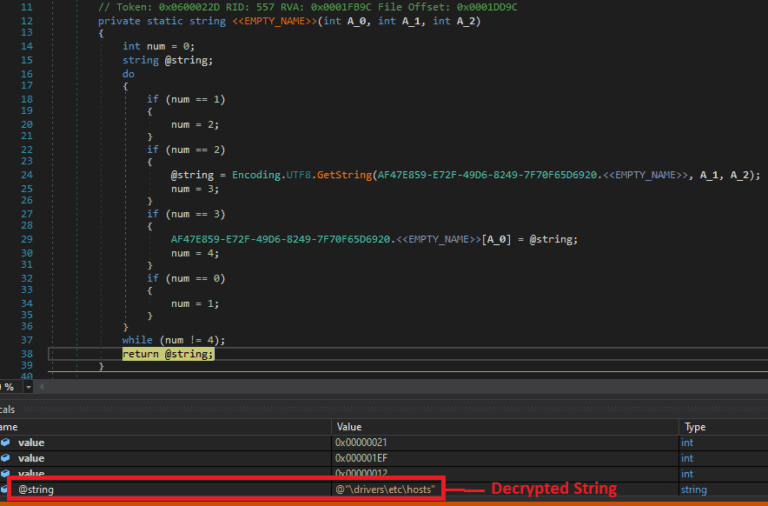Click the A_2 parameter in method signature
Viewport: 768px width, 506px height.
(x=466, y=21)
